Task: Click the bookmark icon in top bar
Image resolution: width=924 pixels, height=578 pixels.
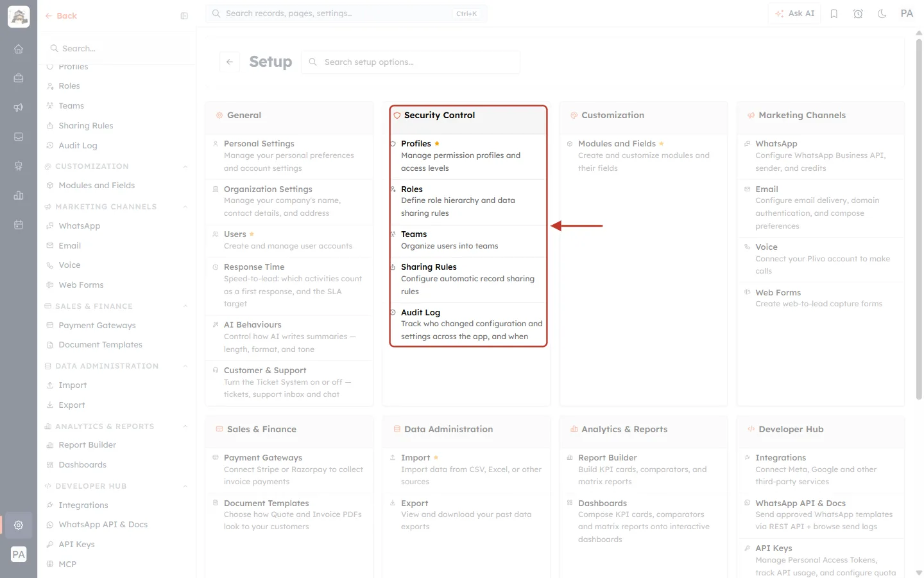Action: click(834, 13)
